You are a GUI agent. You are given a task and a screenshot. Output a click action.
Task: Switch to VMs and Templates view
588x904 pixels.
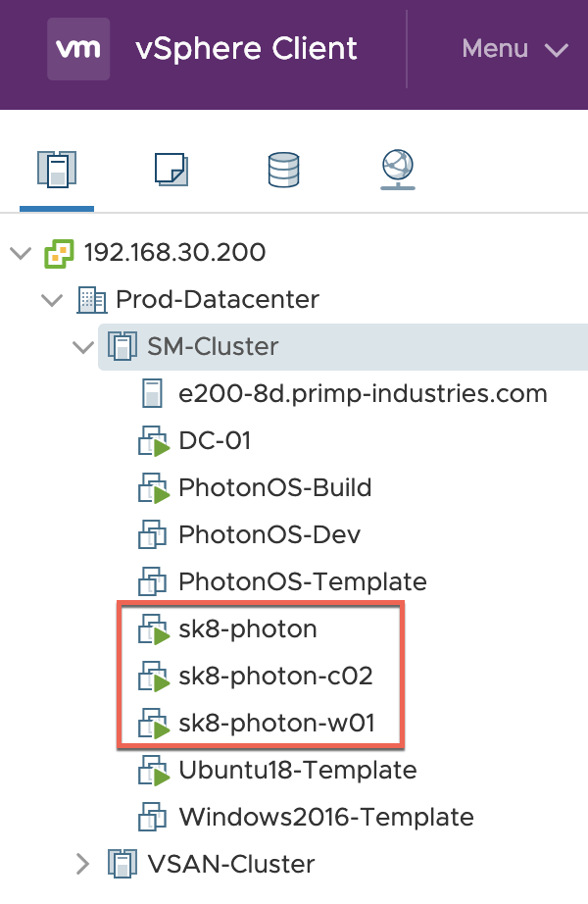171,171
